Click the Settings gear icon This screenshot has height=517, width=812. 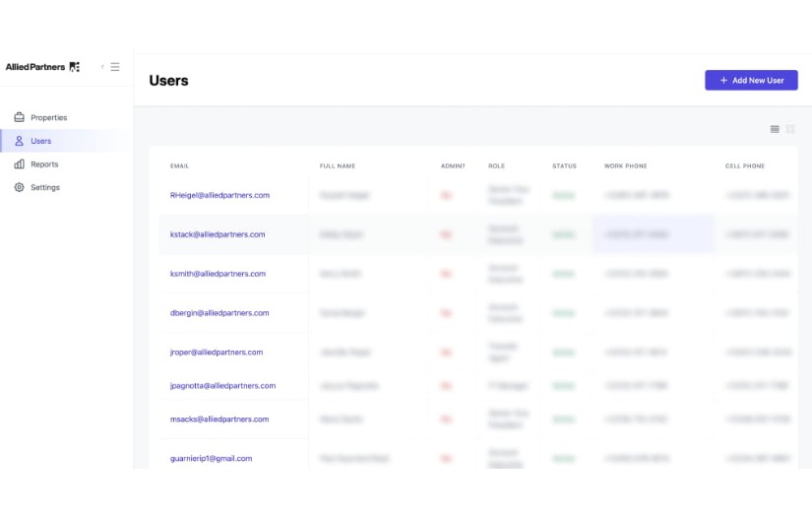pos(19,187)
